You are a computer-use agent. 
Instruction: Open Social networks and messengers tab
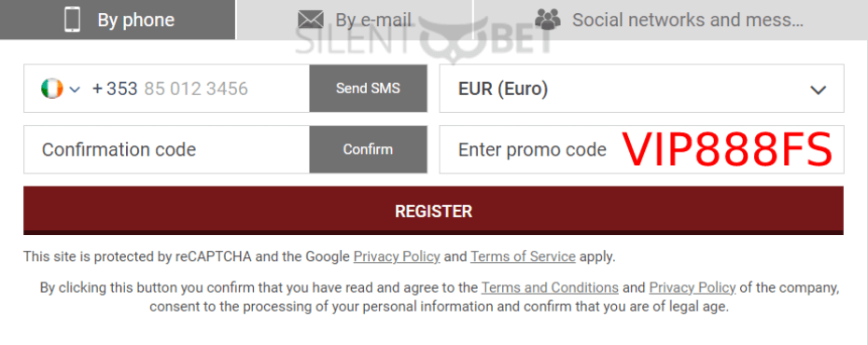coord(671,20)
